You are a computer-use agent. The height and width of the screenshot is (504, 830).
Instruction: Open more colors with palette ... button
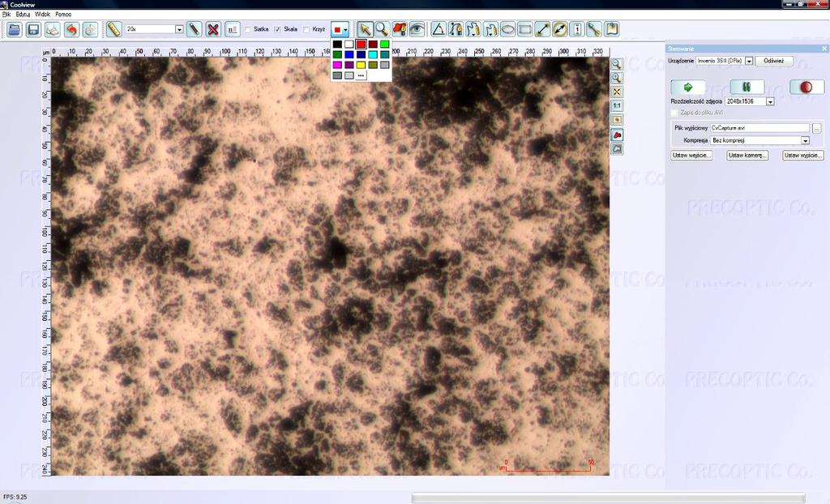361,75
